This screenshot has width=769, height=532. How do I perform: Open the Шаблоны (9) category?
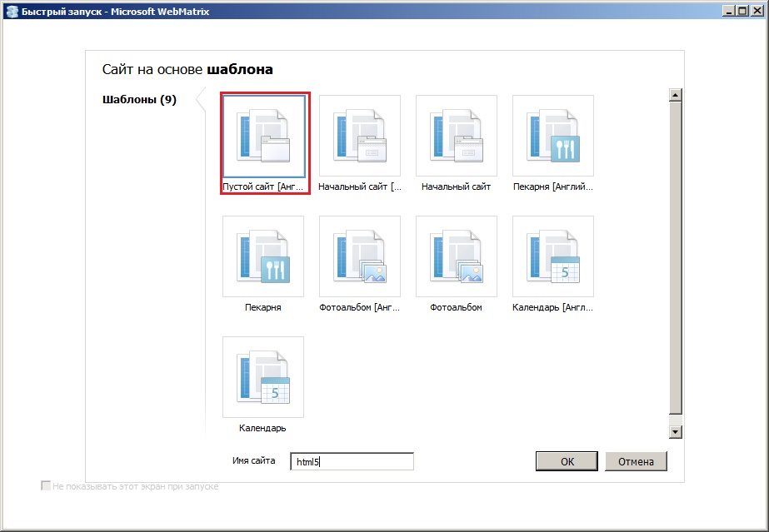coord(139,99)
